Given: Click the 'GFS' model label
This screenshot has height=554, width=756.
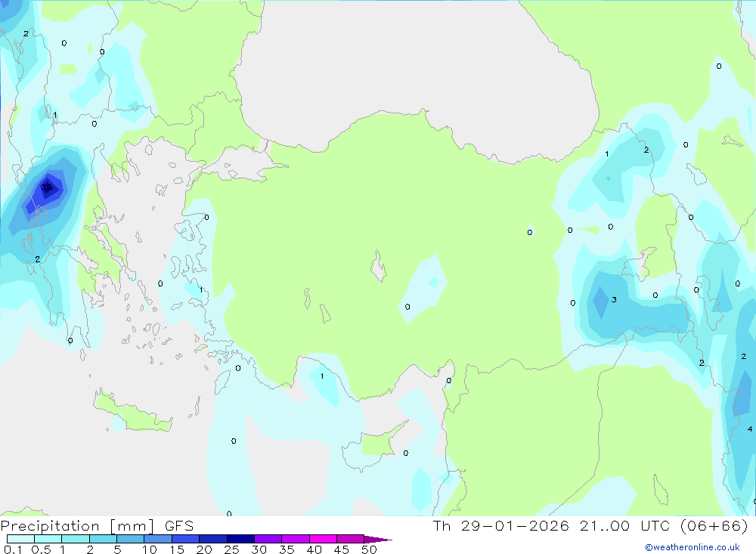Looking at the screenshot, I should (x=179, y=525).
